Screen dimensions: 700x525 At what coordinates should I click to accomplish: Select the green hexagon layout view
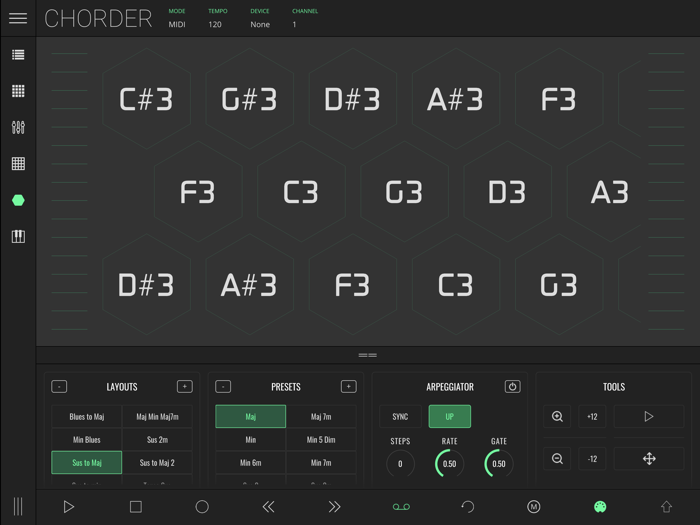(x=18, y=200)
